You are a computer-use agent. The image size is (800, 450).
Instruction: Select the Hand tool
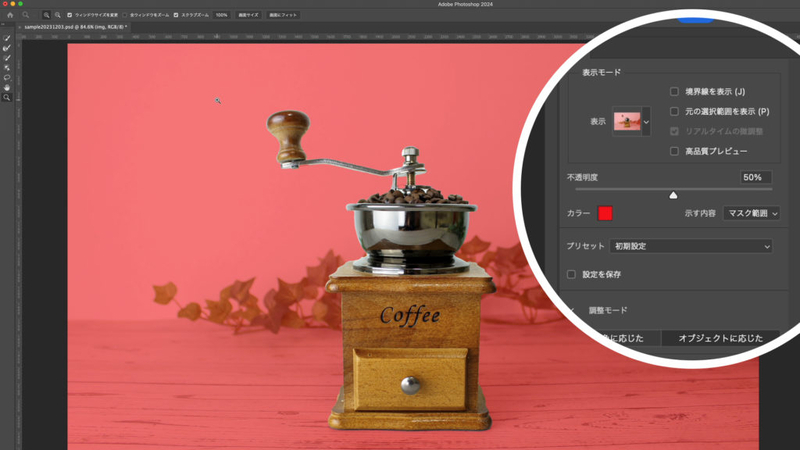[x=7, y=87]
